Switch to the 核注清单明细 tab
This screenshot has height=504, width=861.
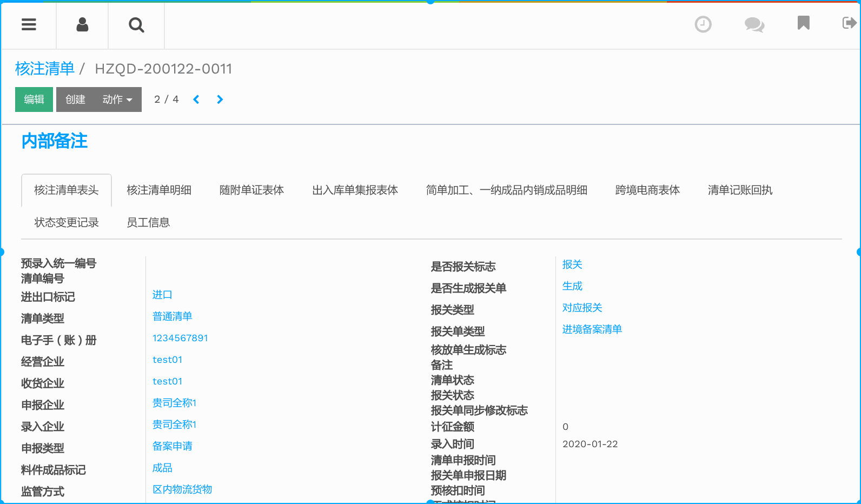[x=159, y=190]
